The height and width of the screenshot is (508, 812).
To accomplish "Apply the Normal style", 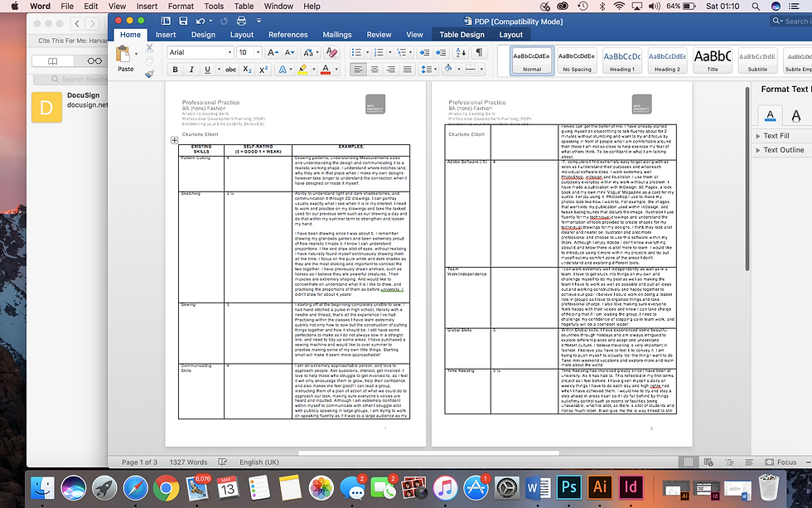I will point(532,60).
